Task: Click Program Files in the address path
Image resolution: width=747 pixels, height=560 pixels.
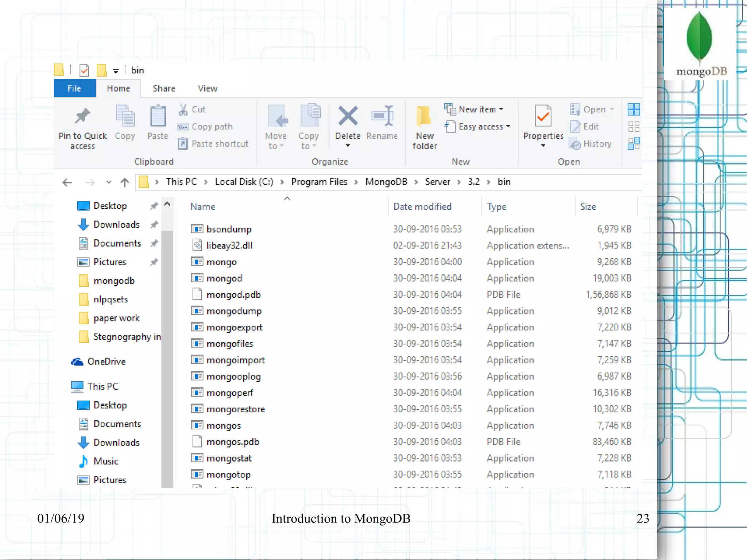Action: tap(319, 182)
